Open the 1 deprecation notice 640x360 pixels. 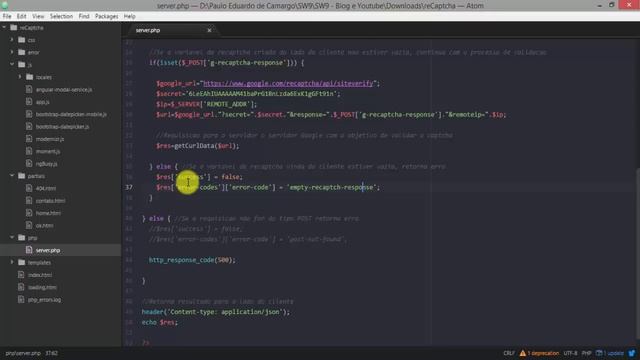543,353
